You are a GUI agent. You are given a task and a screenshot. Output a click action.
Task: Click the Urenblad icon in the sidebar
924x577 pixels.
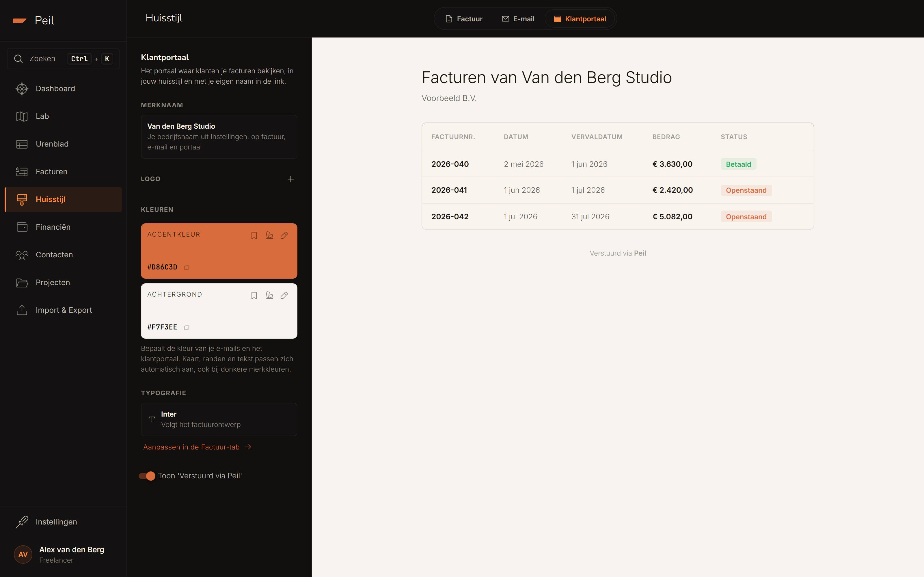[x=22, y=144]
